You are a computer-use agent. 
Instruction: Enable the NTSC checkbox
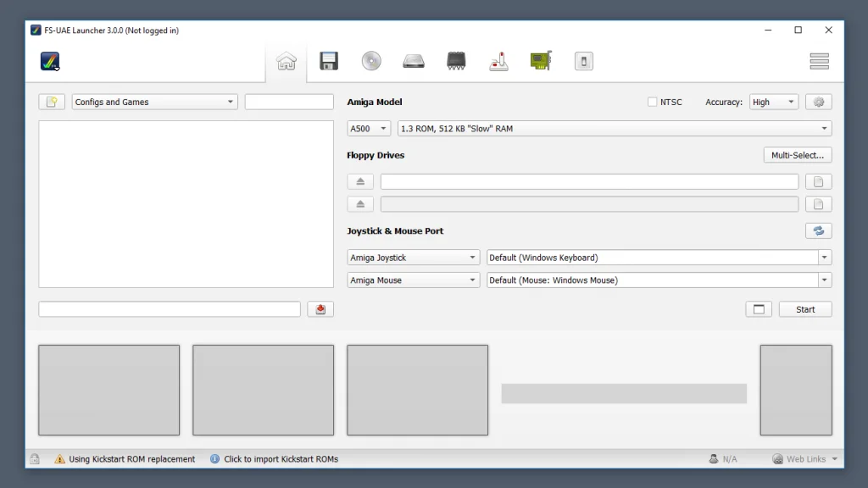[652, 102]
